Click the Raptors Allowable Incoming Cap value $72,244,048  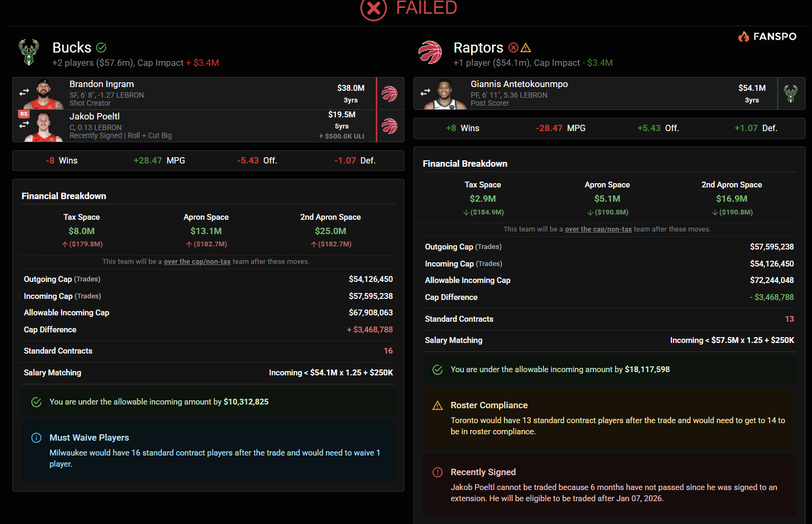[772, 280]
